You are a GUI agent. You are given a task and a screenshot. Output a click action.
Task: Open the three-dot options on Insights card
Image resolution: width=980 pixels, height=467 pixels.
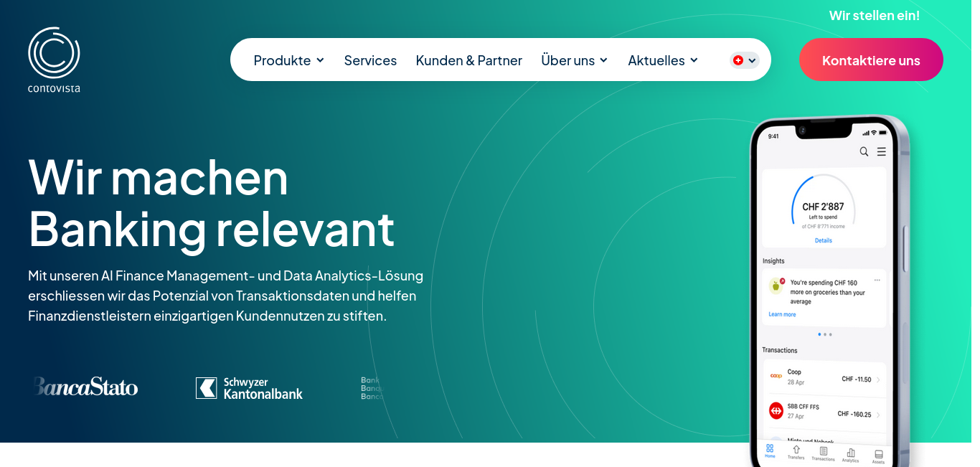(877, 279)
